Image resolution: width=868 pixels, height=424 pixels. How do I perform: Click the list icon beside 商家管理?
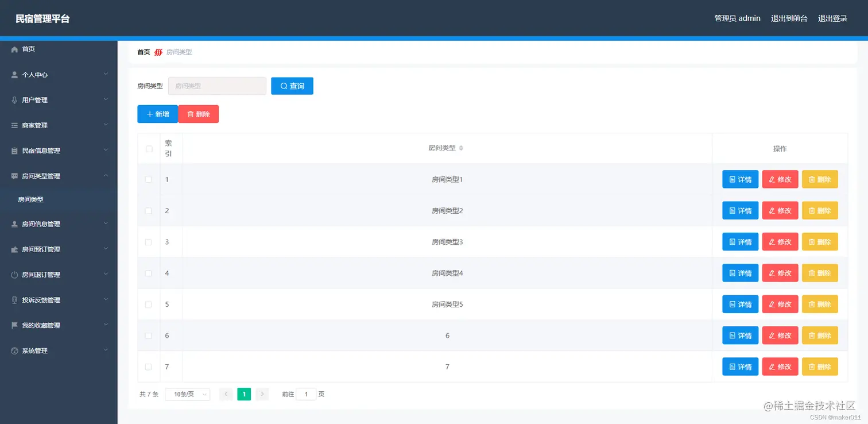[x=15, y=125]
